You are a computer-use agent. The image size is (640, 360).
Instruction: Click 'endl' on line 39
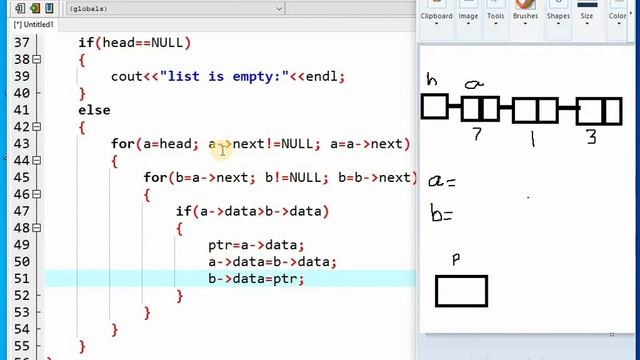coord(322,76)
